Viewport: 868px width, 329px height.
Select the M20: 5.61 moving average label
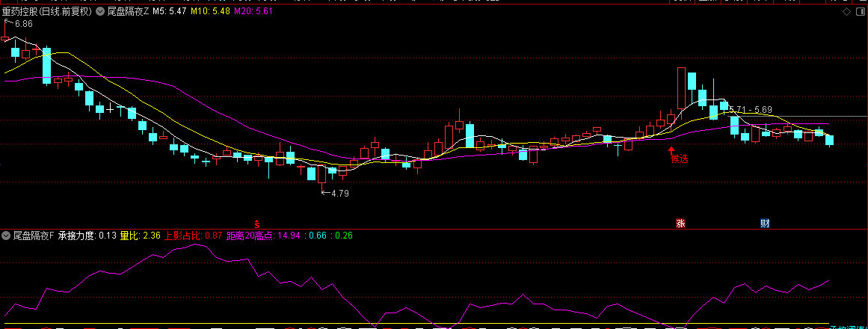point(253,10)
